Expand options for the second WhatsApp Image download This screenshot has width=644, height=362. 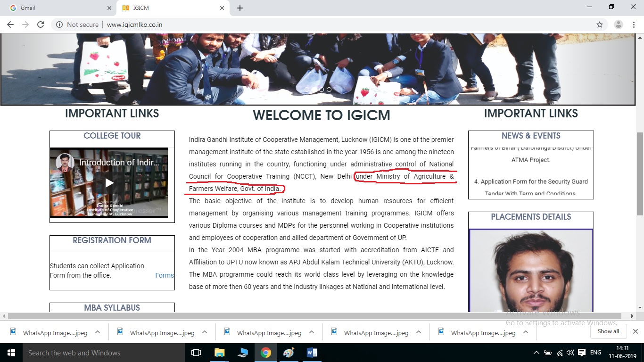[205, 332]
